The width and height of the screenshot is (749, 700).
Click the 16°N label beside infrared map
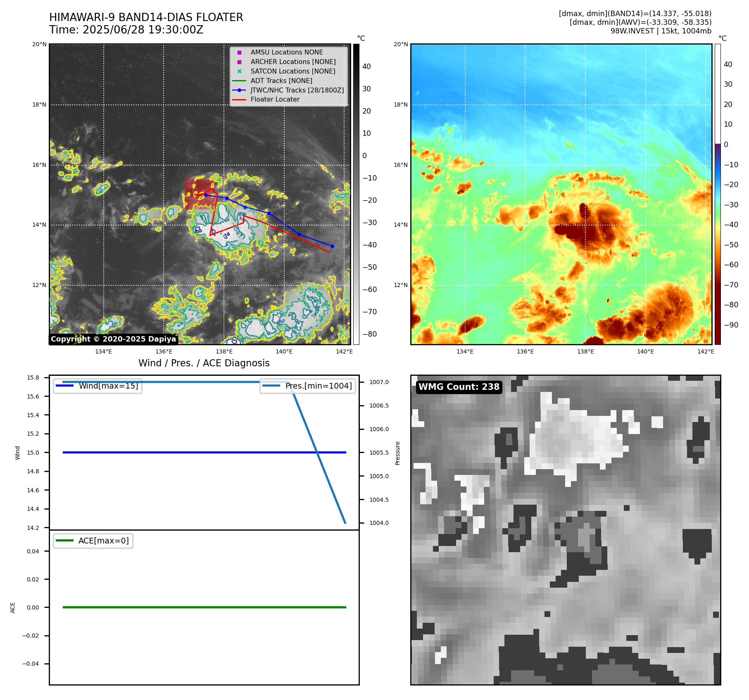39,165
